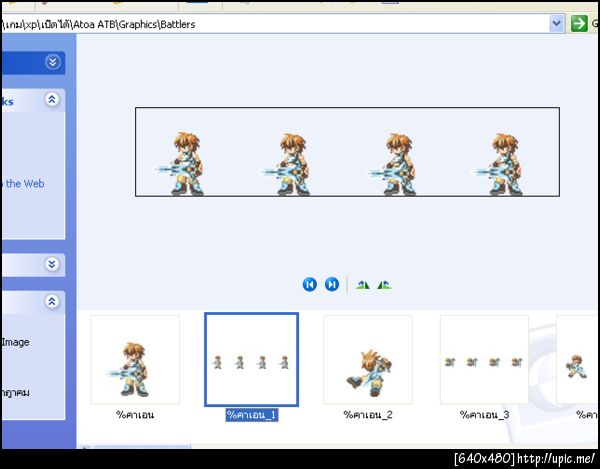The height and width of the screenshot is (469, 600).
Task: Expand the collapsed middle sidebar panel
Action: [x=52, y=264]
